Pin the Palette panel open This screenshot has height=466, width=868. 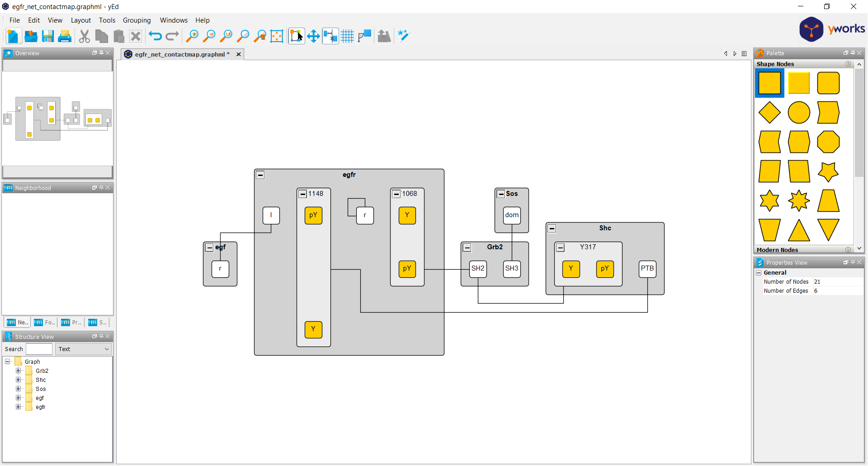pyautogui.click(x=852, y=53)
